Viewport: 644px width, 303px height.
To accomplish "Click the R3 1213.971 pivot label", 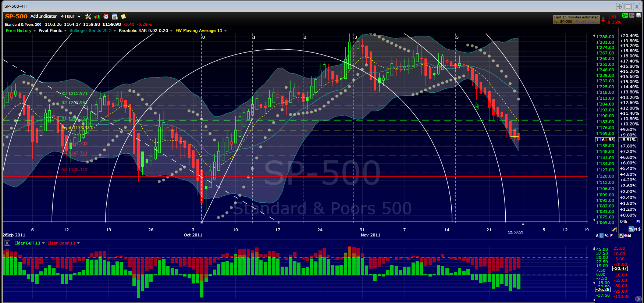I will 74,93.
